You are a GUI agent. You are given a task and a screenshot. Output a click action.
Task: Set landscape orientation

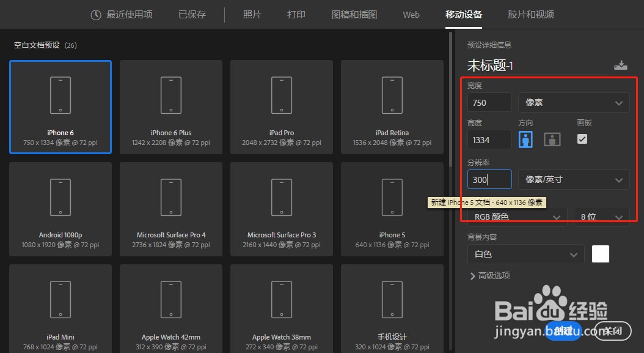(552, 140)
